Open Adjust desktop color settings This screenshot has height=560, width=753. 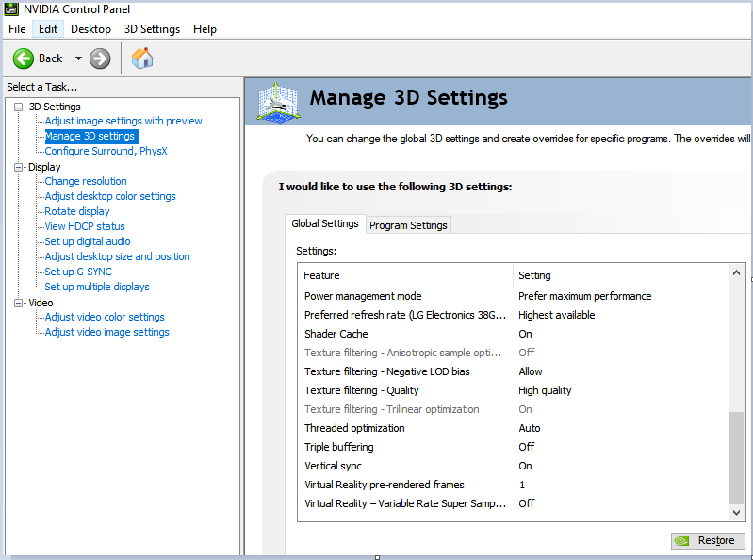coord(110,196)
